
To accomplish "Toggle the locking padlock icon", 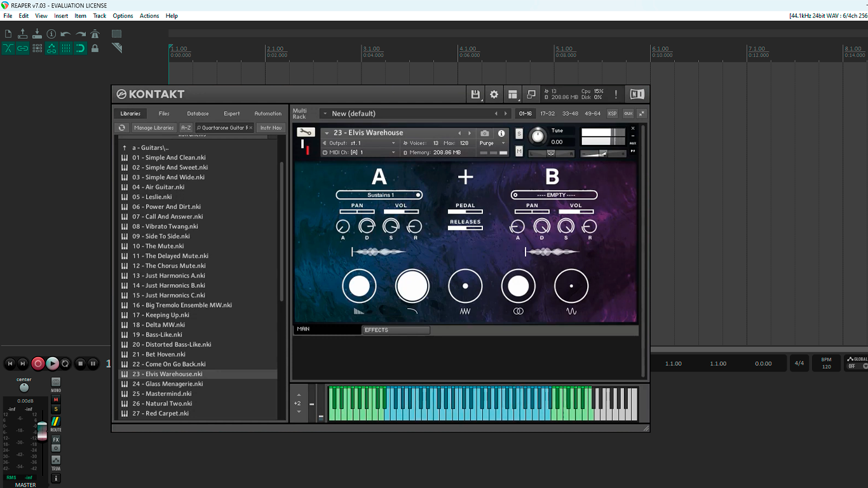I will click(x=95, y=48).
